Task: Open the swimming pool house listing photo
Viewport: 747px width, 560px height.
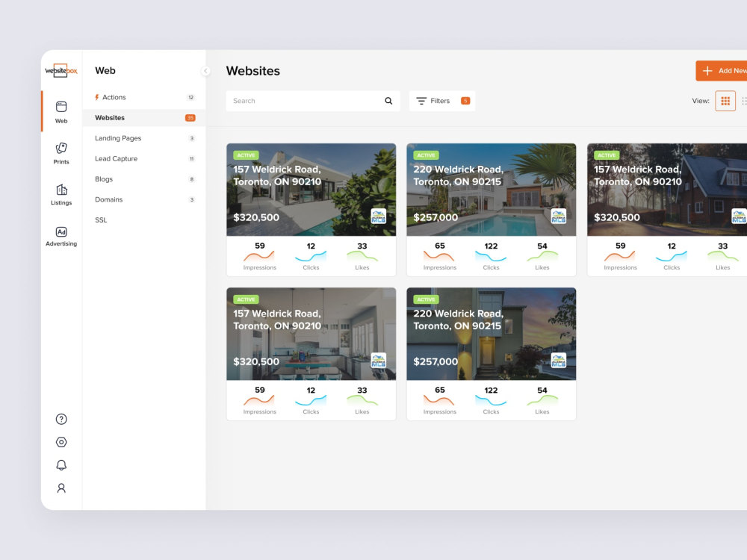Action: (492, 190)
